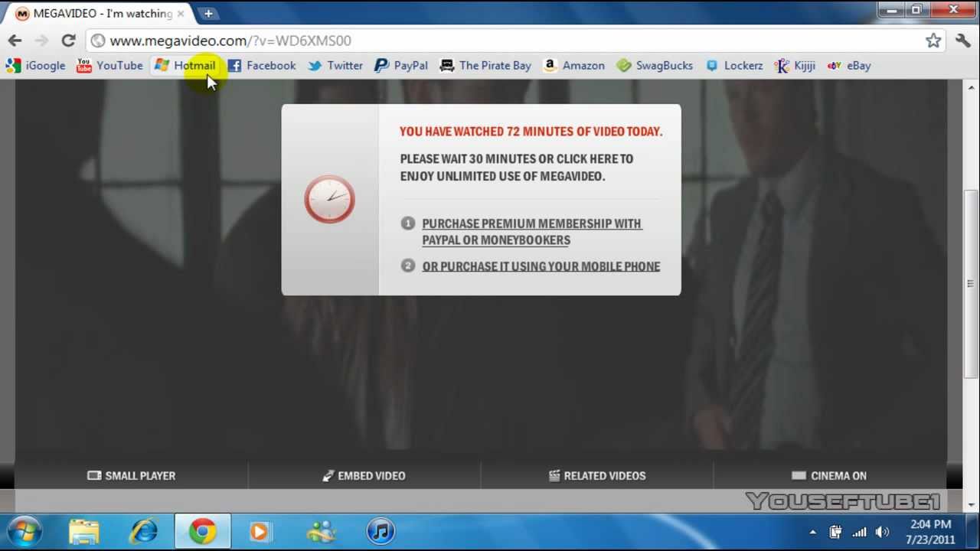Open the Amazon bookmark
Image resolution: width=980 pixels, height=551 pixels.
pyautogui.click(x=573, y=66)
